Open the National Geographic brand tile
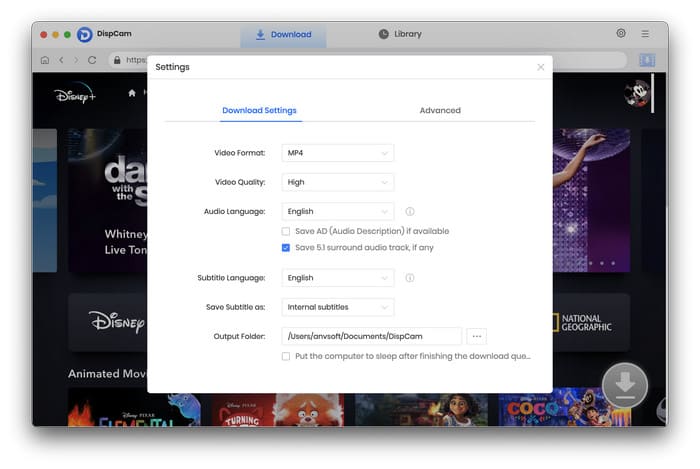This screenshot has width=700, height=469. tap(591, 322)
